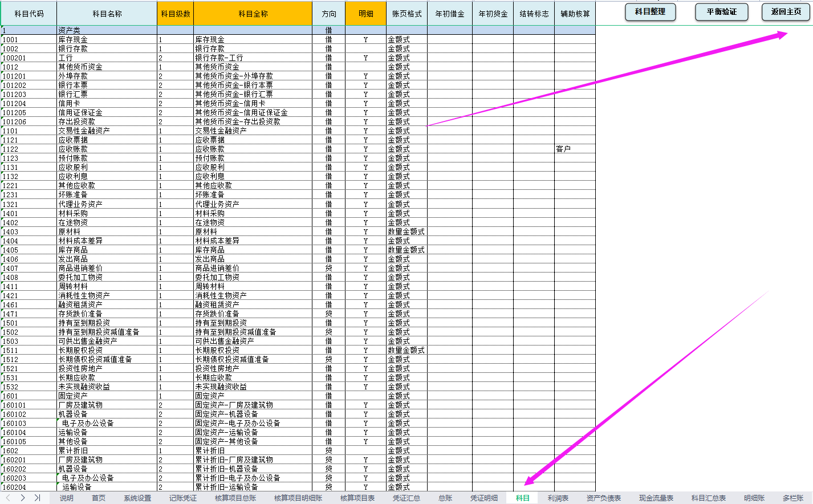Open the 明细账 sheet tab

point(754,498)
